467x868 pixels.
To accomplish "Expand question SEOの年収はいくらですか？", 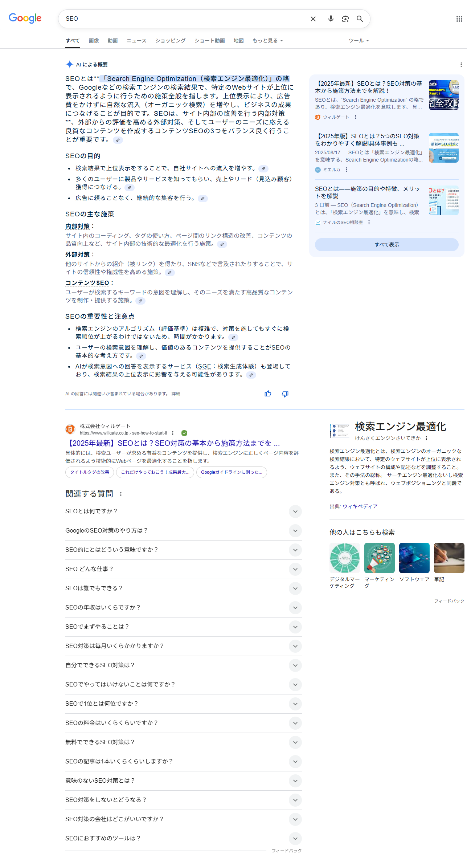I will 184,608.
